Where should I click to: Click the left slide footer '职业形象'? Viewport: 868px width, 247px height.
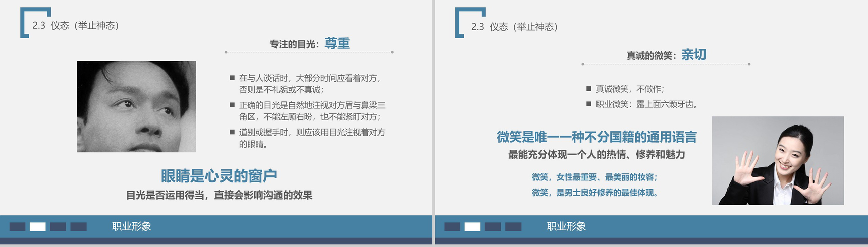tap(132, 226)
